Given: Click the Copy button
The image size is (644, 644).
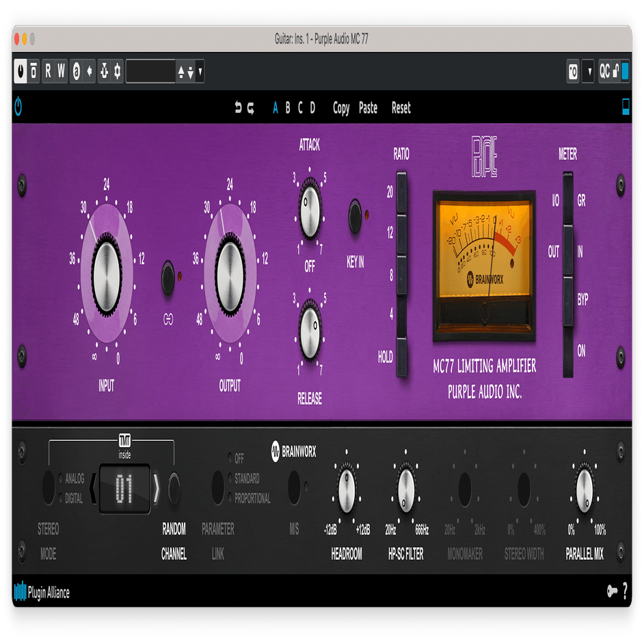Looking at the screenshot, I should tap(341, 109).
